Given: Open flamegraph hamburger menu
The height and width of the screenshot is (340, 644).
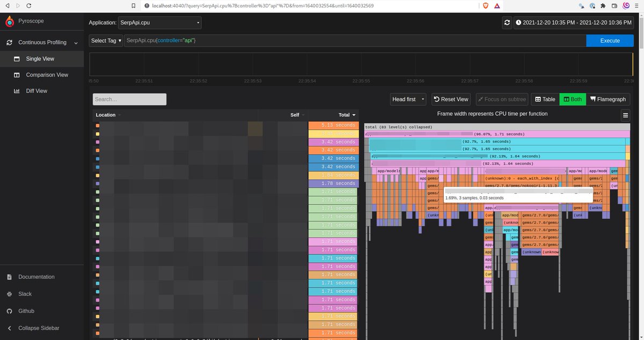Looking at the screenshot, I should (625, 115).
